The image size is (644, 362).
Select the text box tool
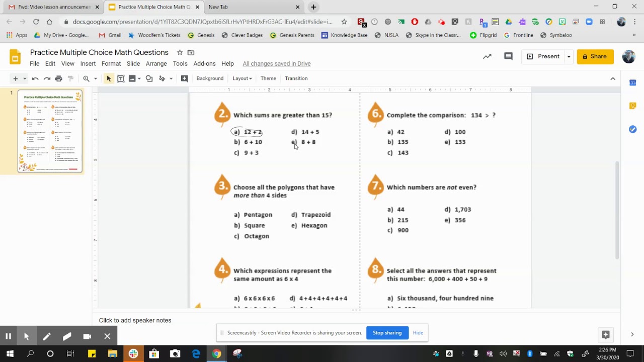point(121,78)
